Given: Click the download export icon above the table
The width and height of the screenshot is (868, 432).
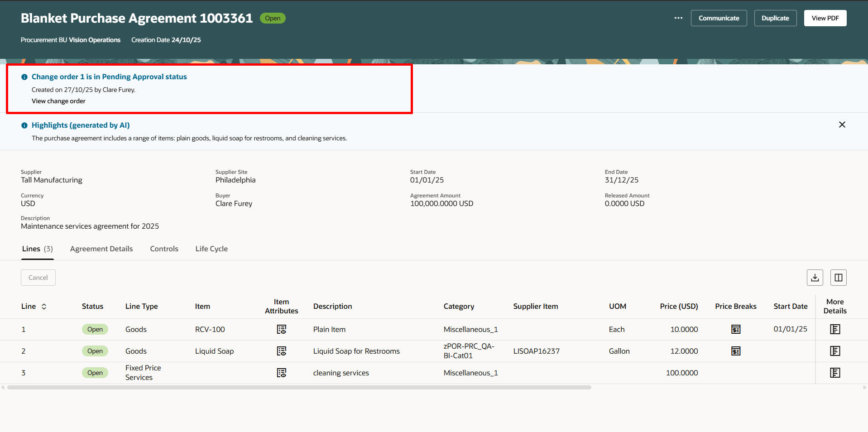Looking at the screenshot, I should pos(815,277).
